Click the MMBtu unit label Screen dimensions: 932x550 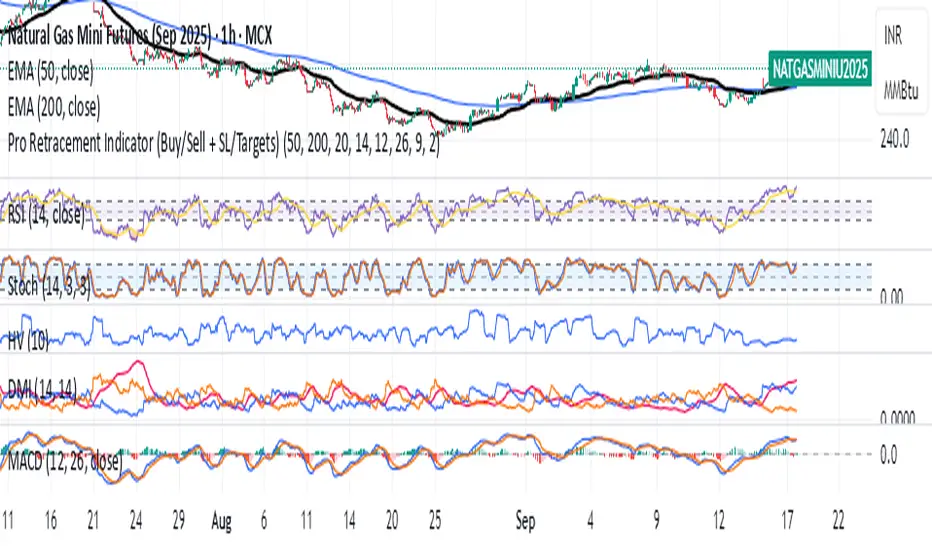pyautogui.click(x=900, y=91)
